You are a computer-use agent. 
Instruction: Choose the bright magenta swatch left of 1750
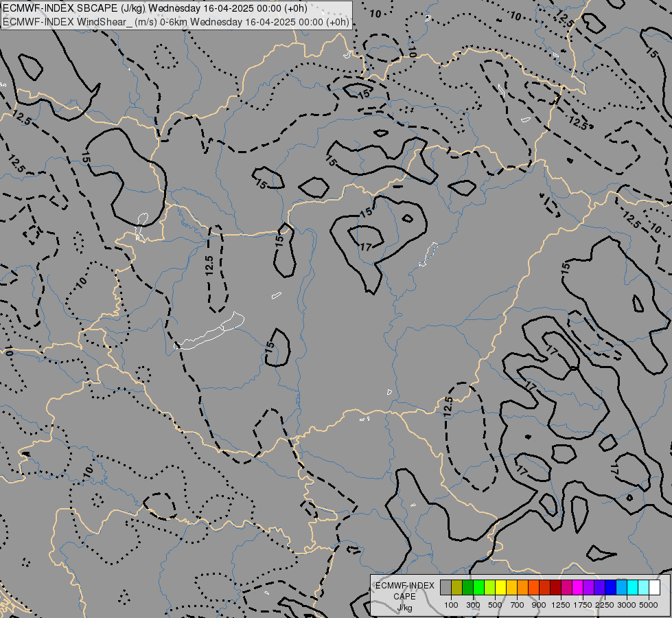[x=578, y=587]
